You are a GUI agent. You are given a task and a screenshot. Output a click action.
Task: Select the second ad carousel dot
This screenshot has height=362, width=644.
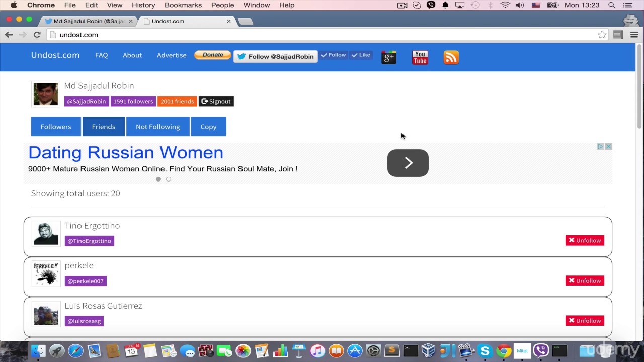169,179
